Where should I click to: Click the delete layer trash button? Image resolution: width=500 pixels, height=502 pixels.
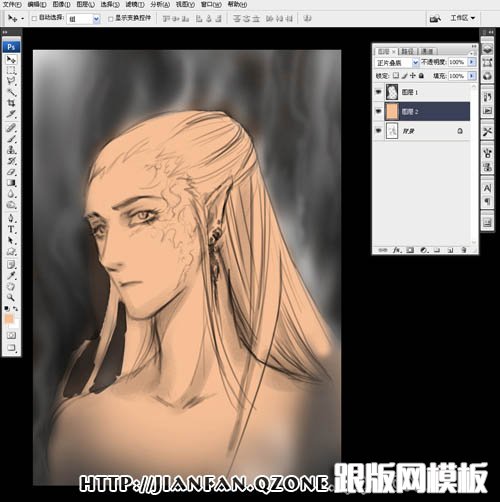pyautogui.click(x=464, y=250)
